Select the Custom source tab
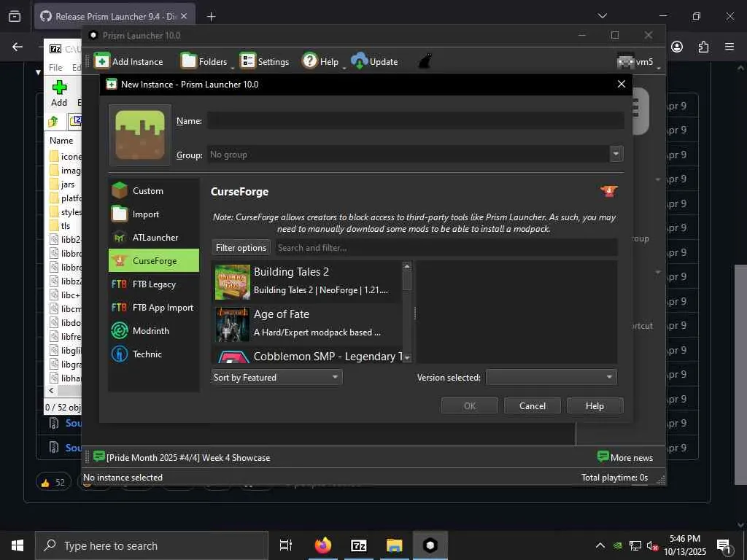The image size is (747, 560). (x=154, y=190)
